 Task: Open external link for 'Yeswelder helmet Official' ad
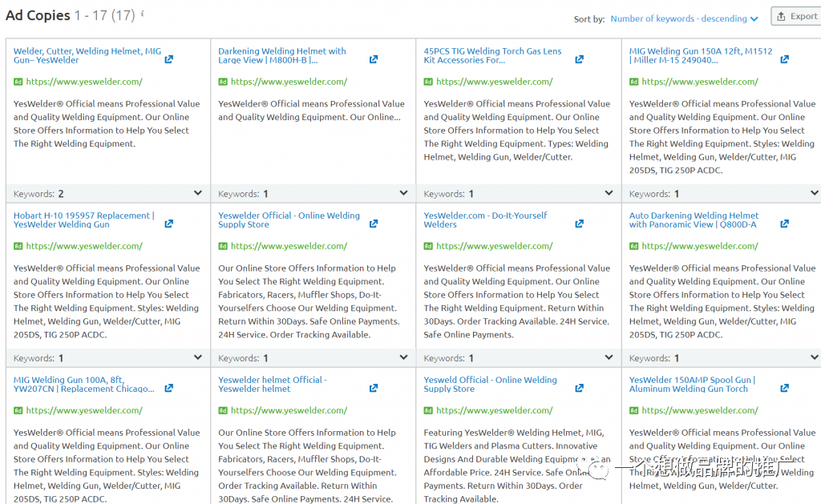(x=374, y=388)
